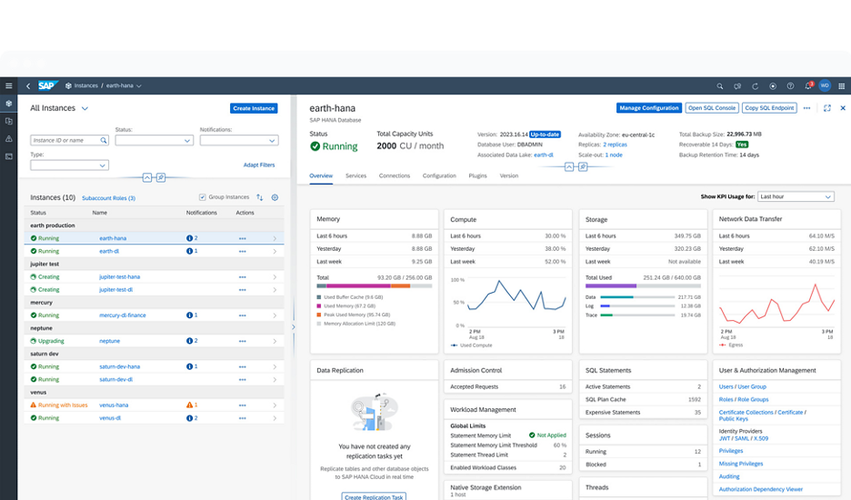Click the Storage Total Used bar
The image size is (851, 500).
pyautogui.click(x=643, y=286)
